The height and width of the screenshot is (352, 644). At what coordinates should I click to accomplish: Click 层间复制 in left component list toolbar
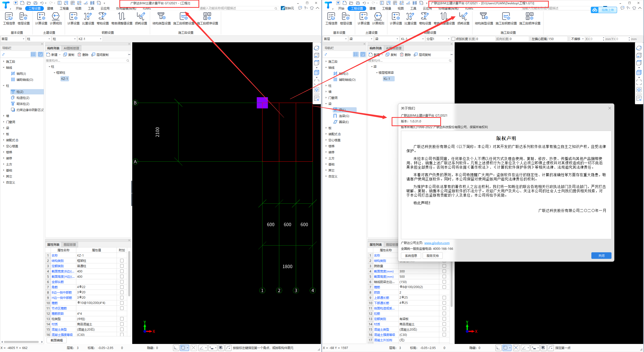pyautogui.click(x=100, y=55)
